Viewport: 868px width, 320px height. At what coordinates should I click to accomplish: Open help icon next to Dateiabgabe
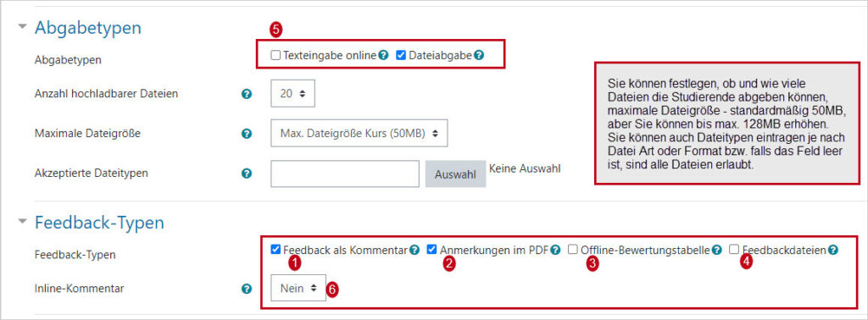point(479,55)
